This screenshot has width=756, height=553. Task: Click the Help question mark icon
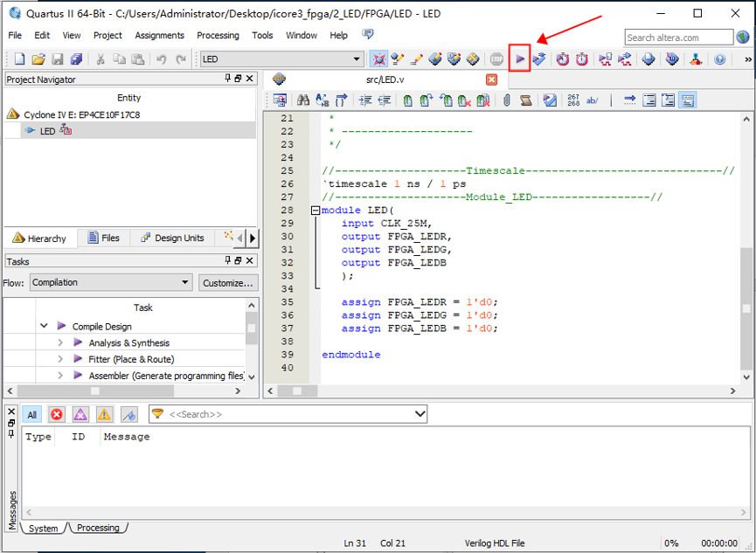click(720, 59)
